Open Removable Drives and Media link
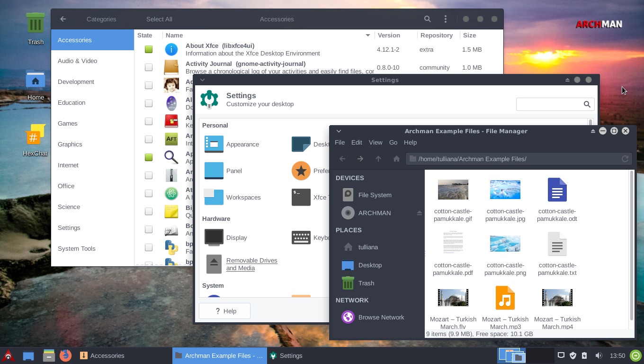 pos(252,264)
